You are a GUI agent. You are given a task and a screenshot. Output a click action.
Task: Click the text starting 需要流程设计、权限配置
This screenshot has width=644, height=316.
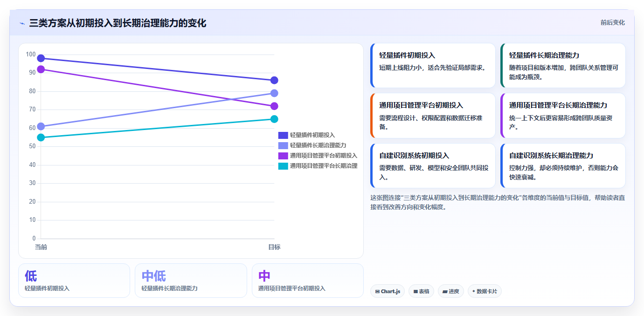[431, 122]
